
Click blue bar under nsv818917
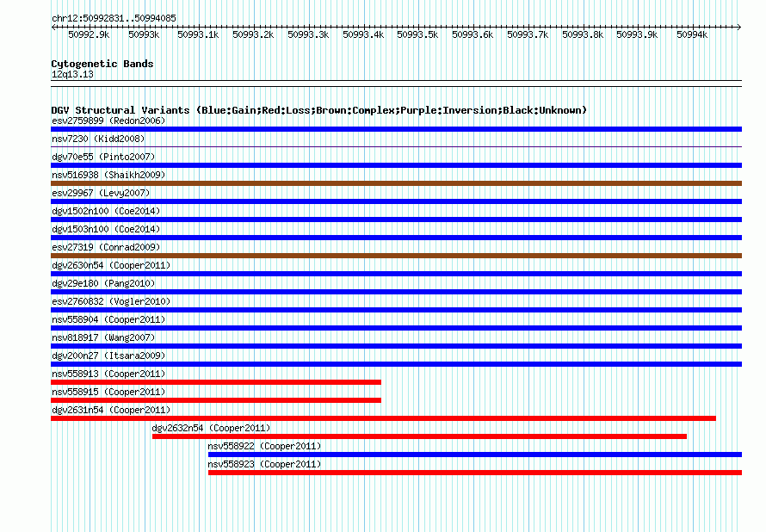pyautogui.click(x=396, y=346)
